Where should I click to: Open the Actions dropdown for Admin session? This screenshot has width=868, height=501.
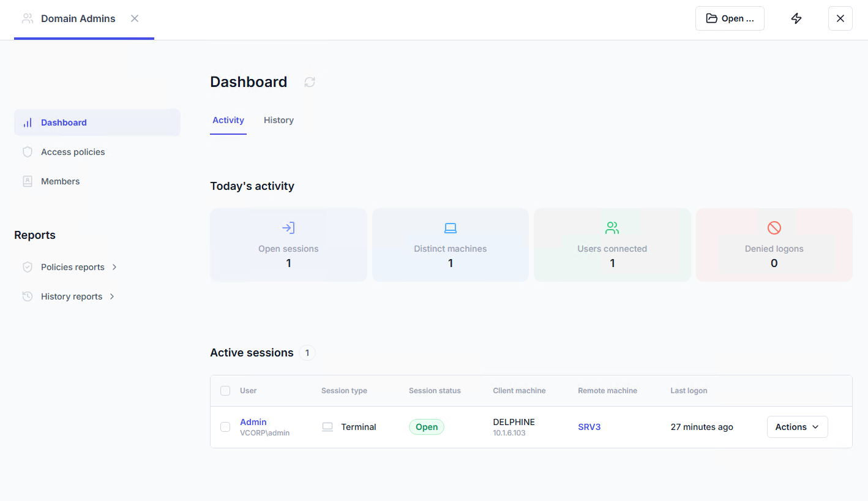pyautogui.click(x=797, y=427)
